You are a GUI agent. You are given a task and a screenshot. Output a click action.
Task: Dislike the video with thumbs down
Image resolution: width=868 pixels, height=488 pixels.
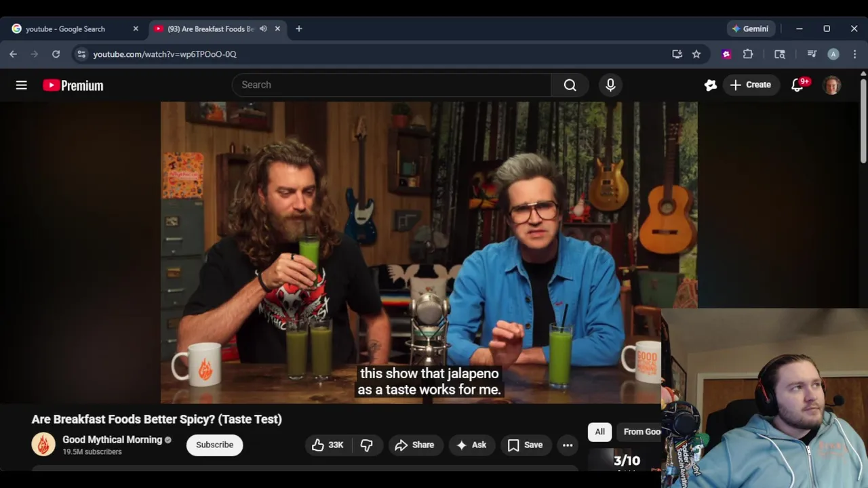click(367, 445)
